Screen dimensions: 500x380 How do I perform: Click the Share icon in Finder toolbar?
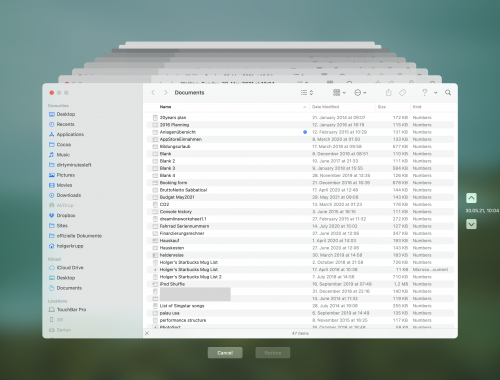pyautogui.click(x=388, y=93)
